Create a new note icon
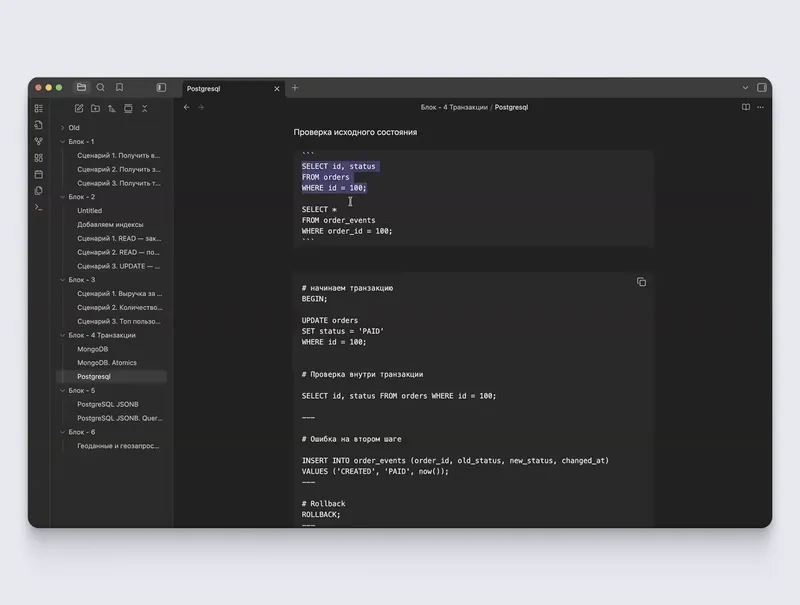This screenshot has width=800, height=605. pos(79,108)
